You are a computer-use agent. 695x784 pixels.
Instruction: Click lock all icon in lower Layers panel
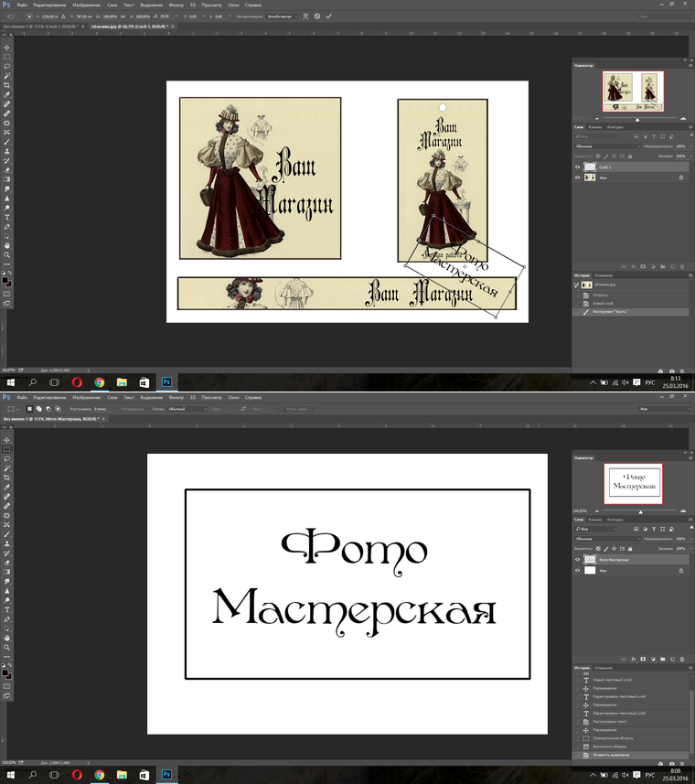[x=630, y=549]
